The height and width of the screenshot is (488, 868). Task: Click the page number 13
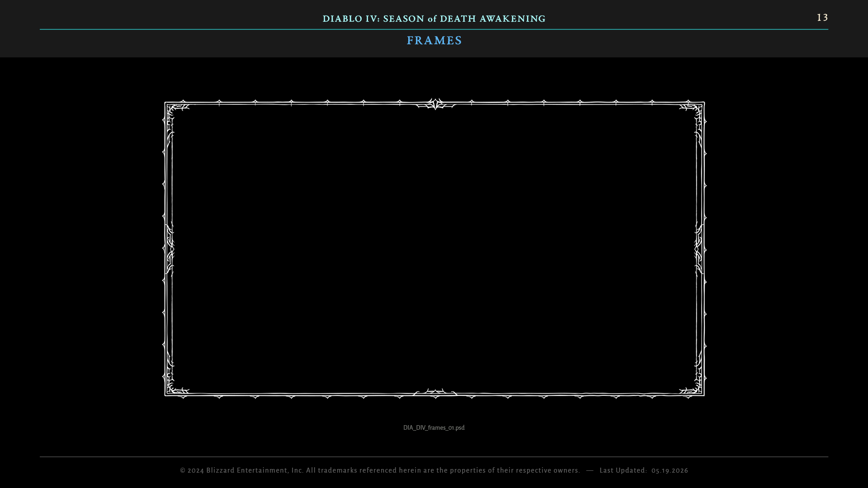click(x=822, y=18)
